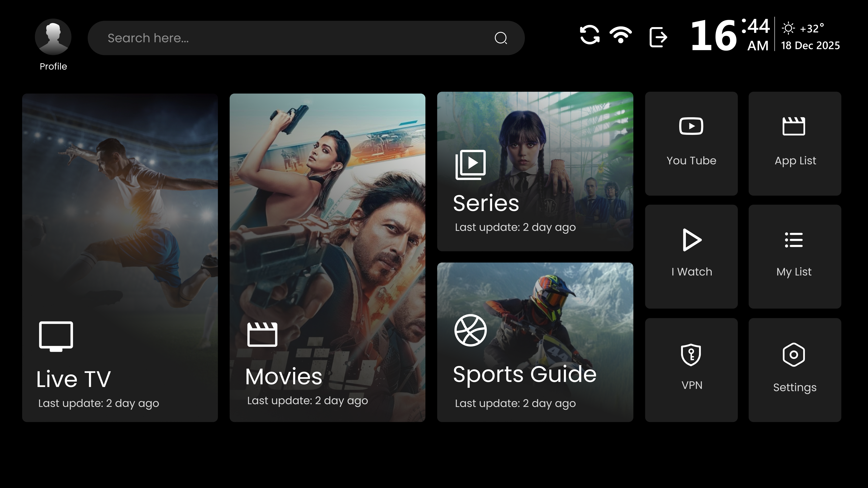Click the 18 Dec 2025 date
Image resolution: width=868 pixels, height=488 pixels.
810,45
